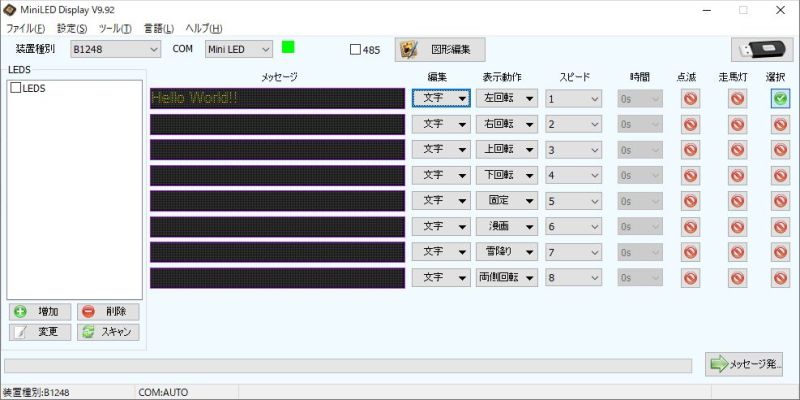This screenshot has height=400, width=800.
Task: Click the 変更 edit button
Action: point(40,332)
